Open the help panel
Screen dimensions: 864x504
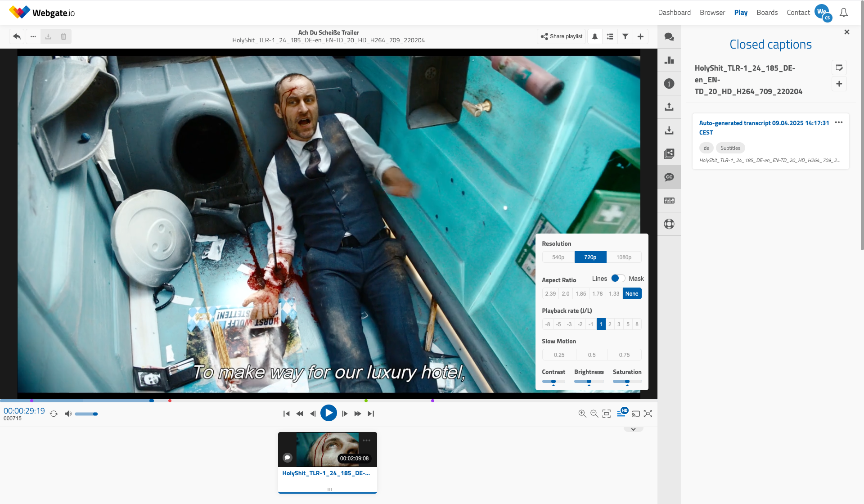pyautogui.click(x=669, y=224)
